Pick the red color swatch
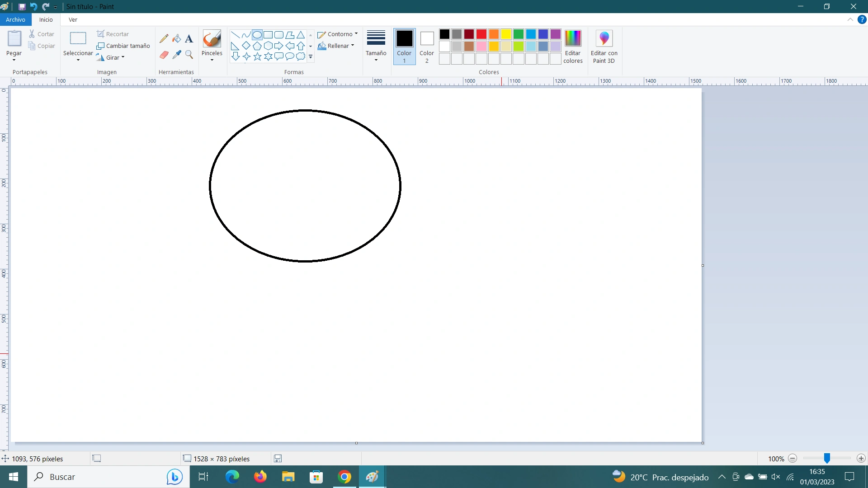This screenshot has height=488, width=868. point(481,34)
